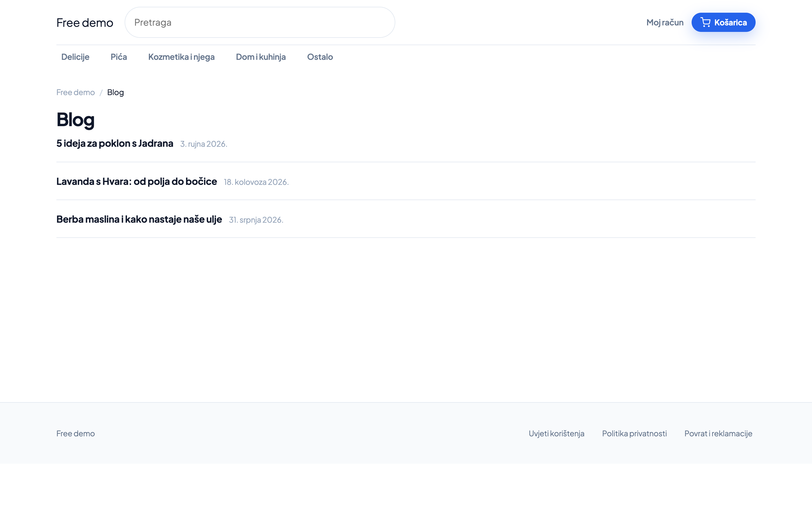Screen dimensions: 812x508
Task: Open the Ostalo category
Action: (x=320, y=57)
